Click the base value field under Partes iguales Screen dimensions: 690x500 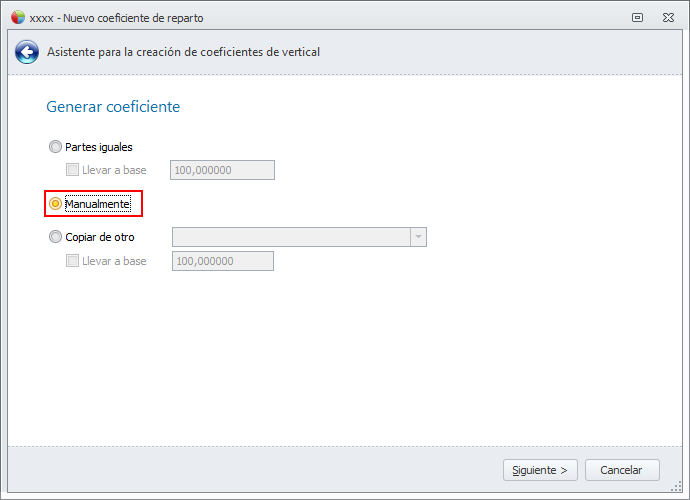pyautogui.click(x=222, y=170)
